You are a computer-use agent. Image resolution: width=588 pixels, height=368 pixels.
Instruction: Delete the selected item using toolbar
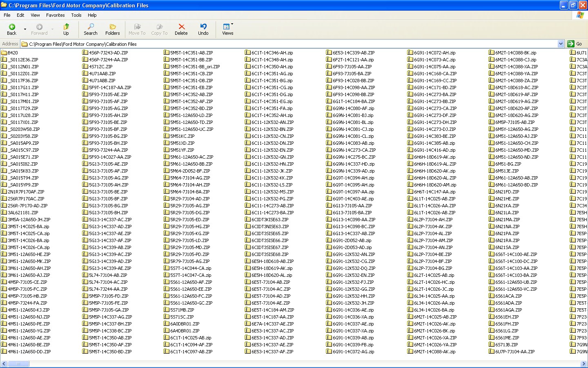coord(181,29)
